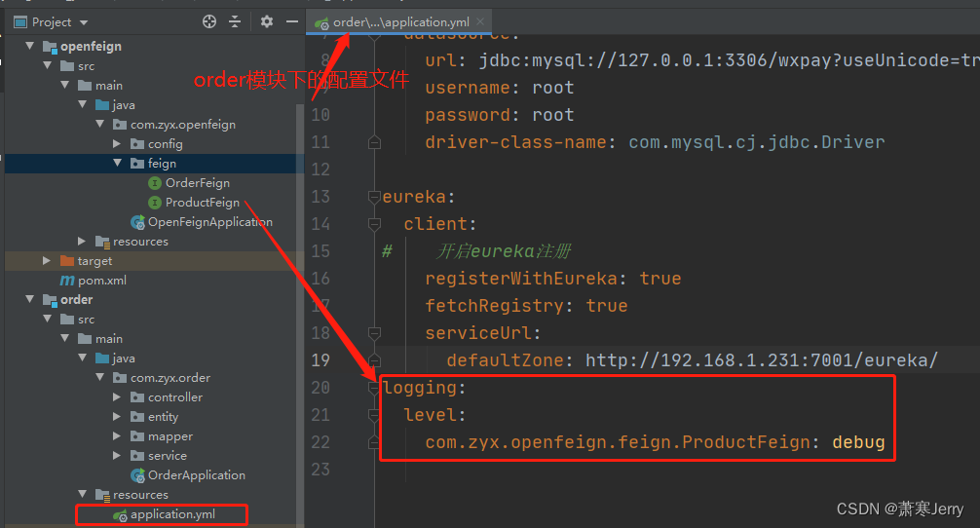The width and height of the screenshot is (980, 528).
Task: Click the fetchRegistry key
Action: coord(494,306)
